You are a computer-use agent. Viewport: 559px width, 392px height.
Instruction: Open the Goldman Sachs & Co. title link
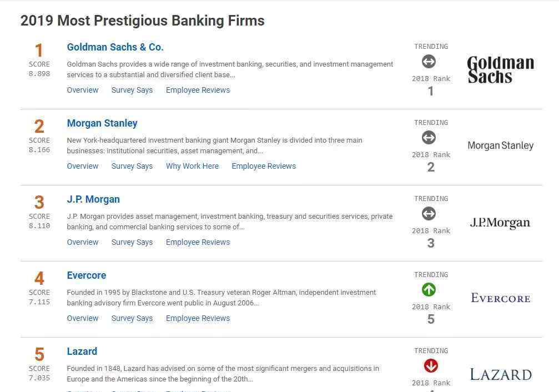coord(115,47)
